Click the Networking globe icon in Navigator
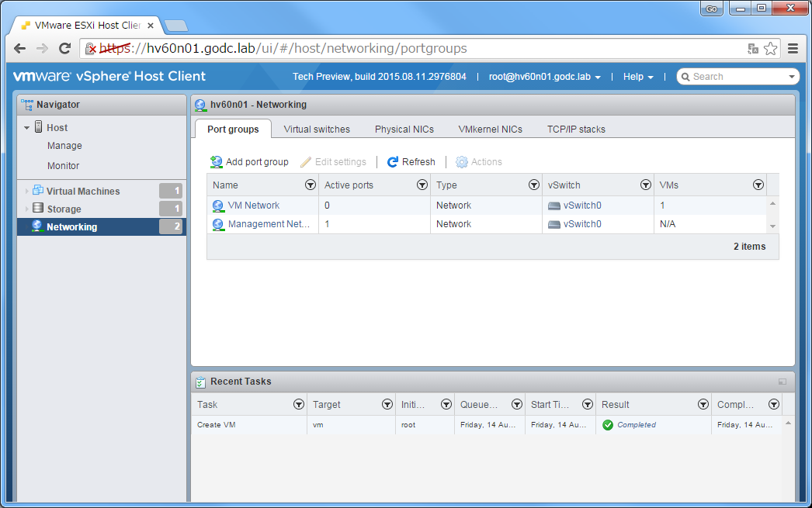 point(36,226)
